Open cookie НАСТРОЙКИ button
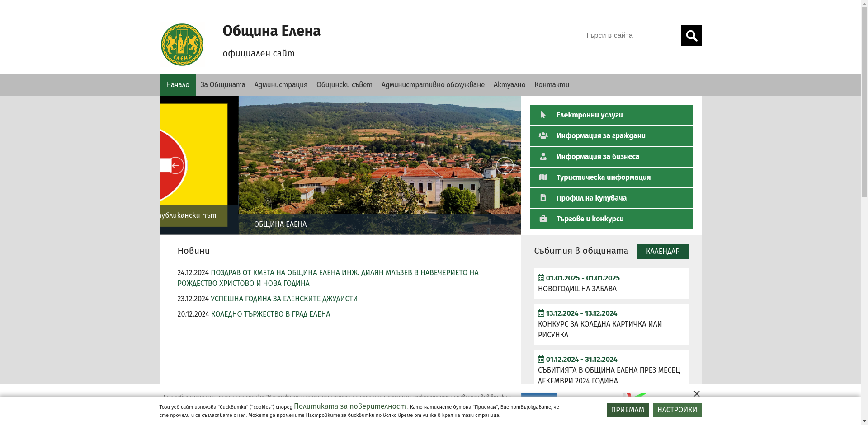 coord(677,410)
